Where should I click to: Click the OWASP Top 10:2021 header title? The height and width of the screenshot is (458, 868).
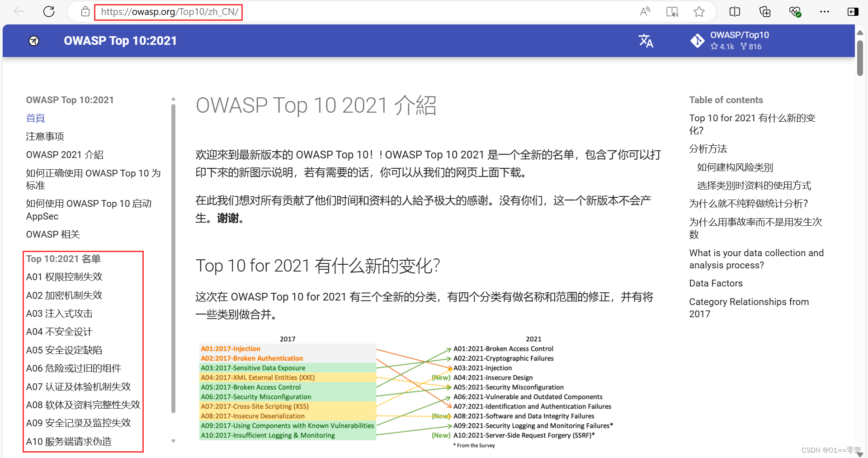point(120,41)
